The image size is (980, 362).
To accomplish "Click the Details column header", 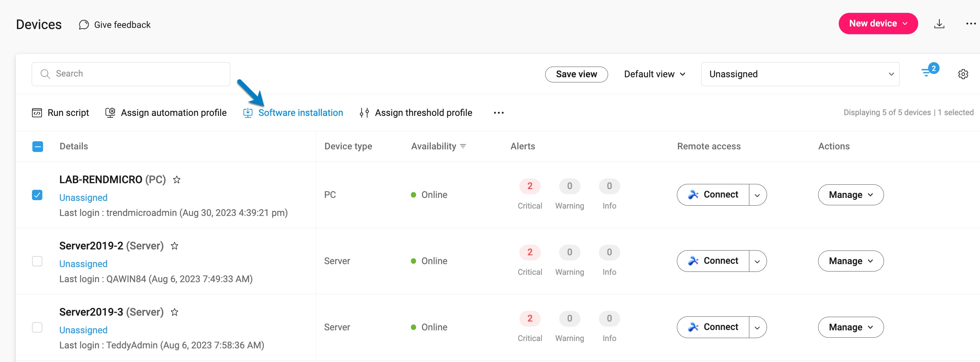I will tap(74, 146).
